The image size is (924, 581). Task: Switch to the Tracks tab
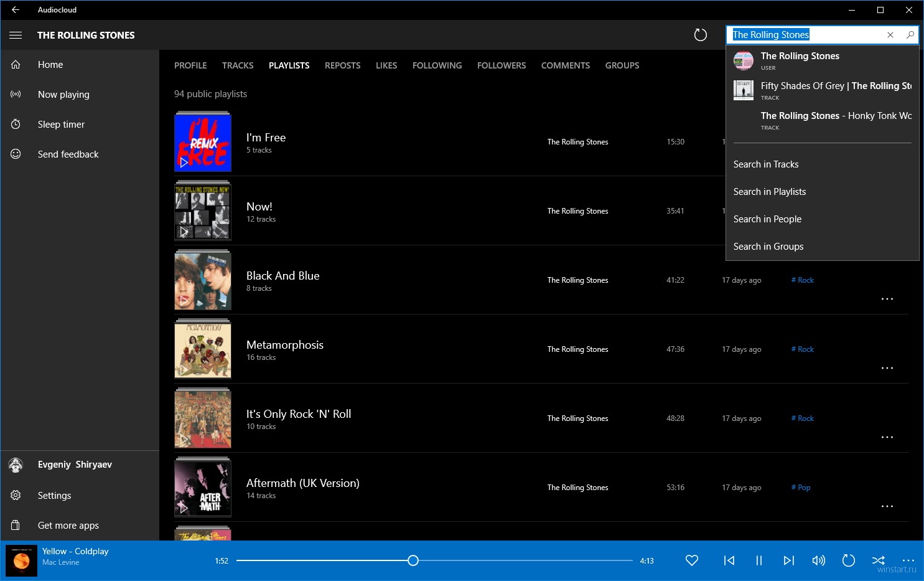tap(238, 65)
